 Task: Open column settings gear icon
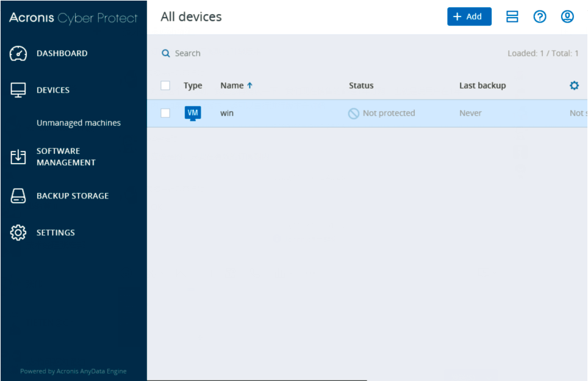click(x=574, y=85)
